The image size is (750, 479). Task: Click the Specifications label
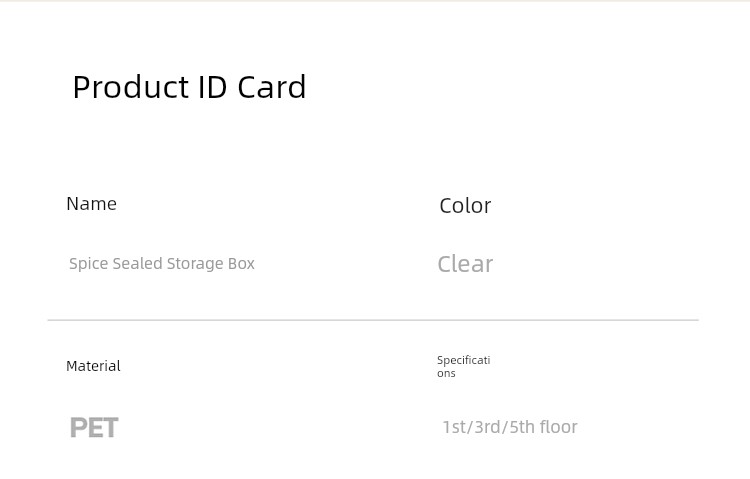463,367
